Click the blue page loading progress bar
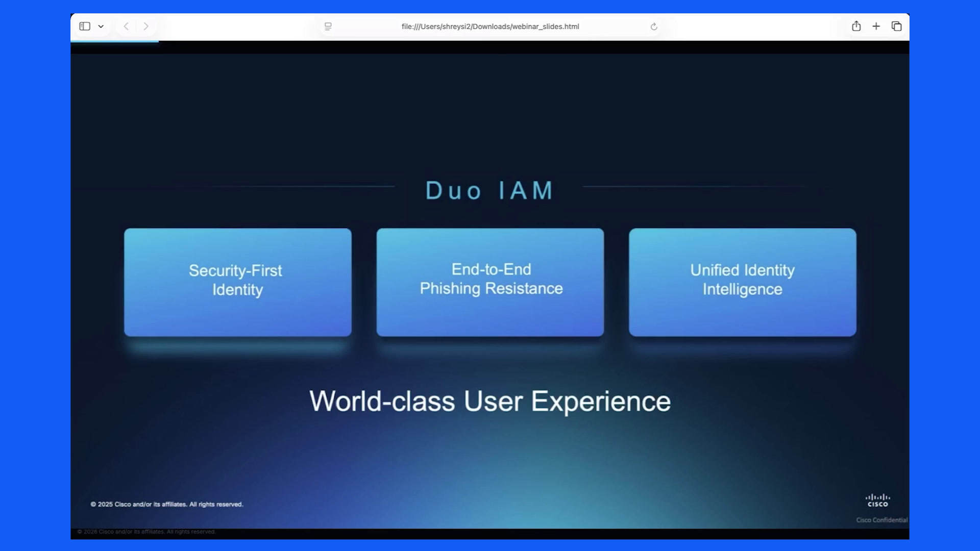The image size is (980, 551). click(x=115, y=41)
